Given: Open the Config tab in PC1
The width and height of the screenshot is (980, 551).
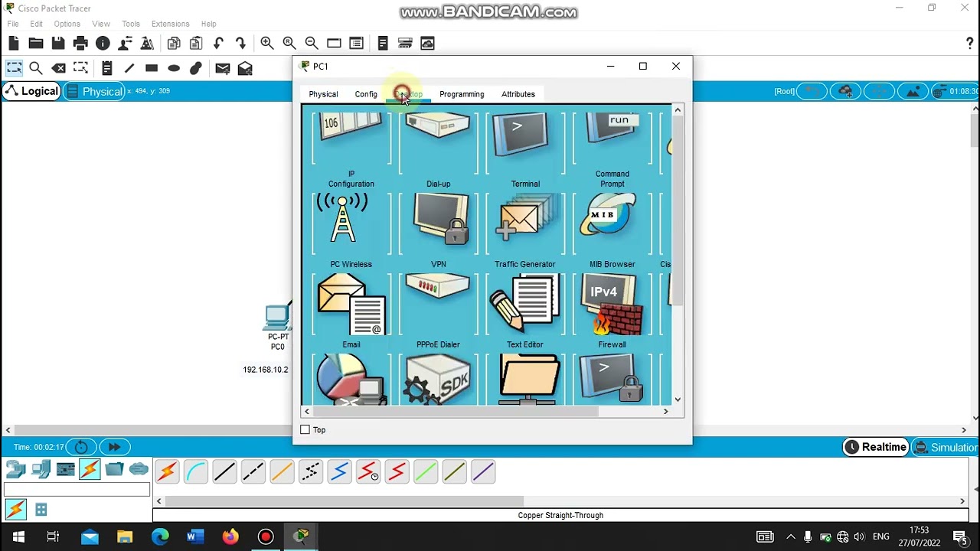Looking at the screenshot, I should click(366, 94).
